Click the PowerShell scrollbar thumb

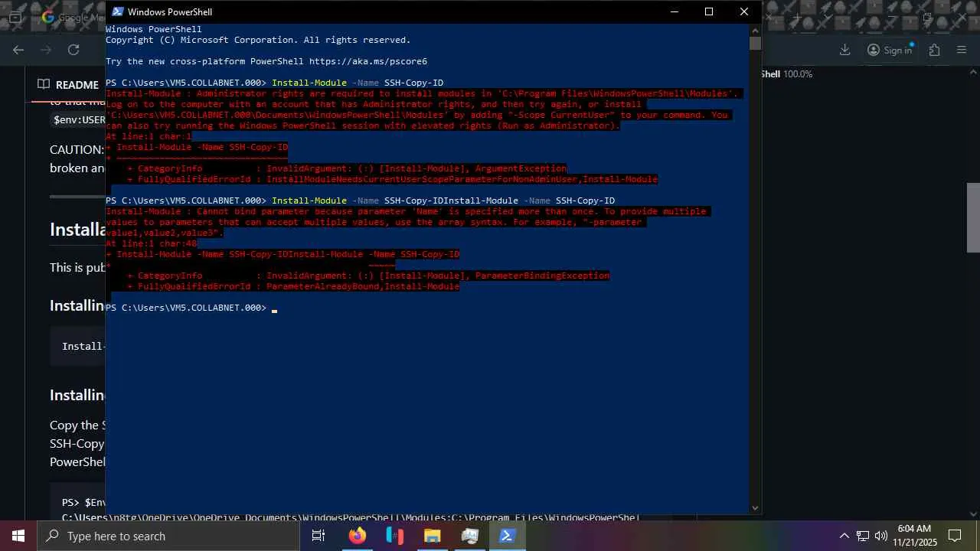coord(755,43)
